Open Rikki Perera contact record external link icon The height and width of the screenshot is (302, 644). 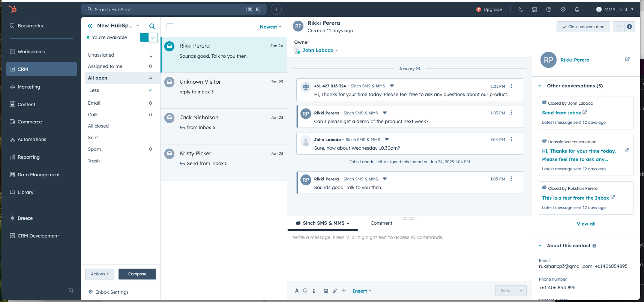point(627,59)
